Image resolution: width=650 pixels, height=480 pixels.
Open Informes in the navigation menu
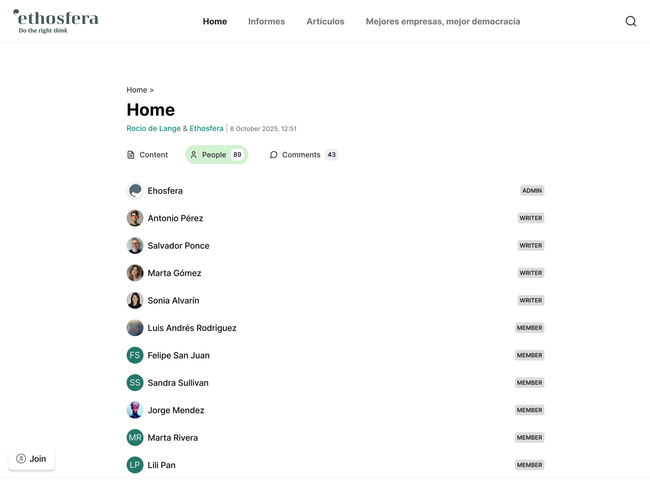[266, 21]
